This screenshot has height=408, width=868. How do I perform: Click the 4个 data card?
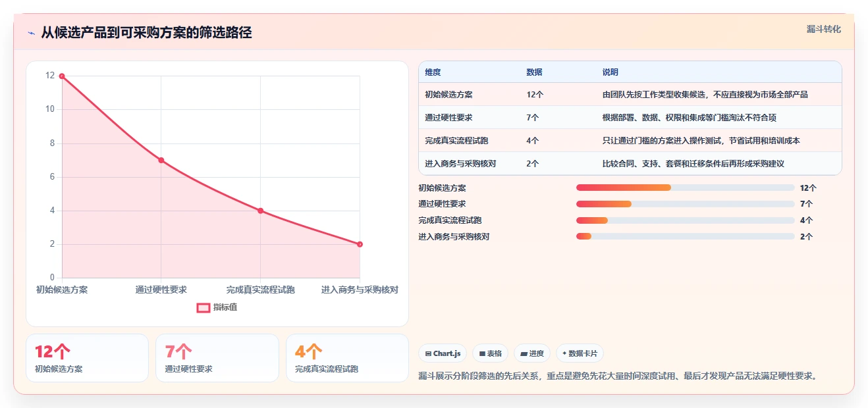pos(347,358)
